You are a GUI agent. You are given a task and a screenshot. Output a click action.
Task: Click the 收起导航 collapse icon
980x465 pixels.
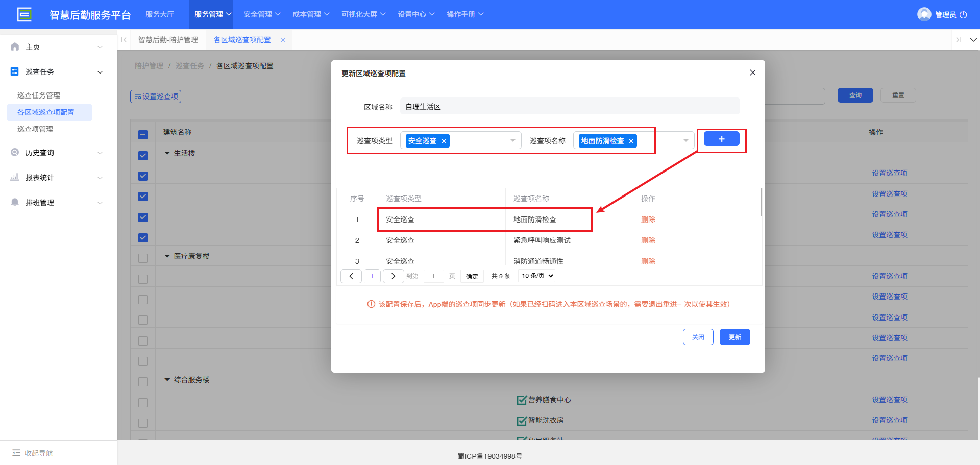[16, 453]
